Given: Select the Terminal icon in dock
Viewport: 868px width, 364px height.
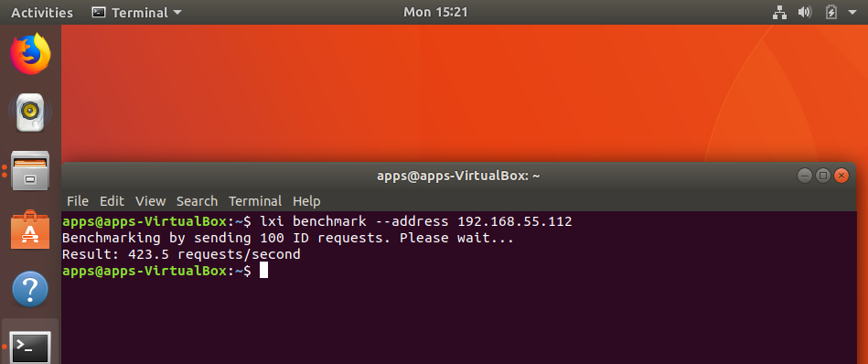Looking at the screenshot, I should pos(31,347).
